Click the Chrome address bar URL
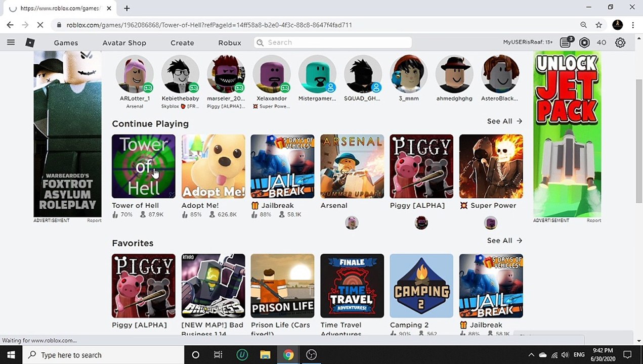The width and height of the screenshot is (643, 364). pyautogui.click(x=209, y=25)
